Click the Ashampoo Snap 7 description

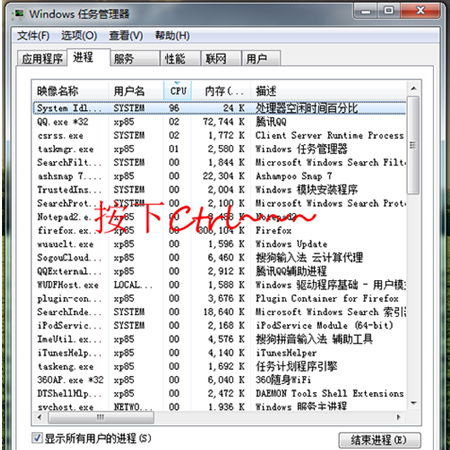294,176
